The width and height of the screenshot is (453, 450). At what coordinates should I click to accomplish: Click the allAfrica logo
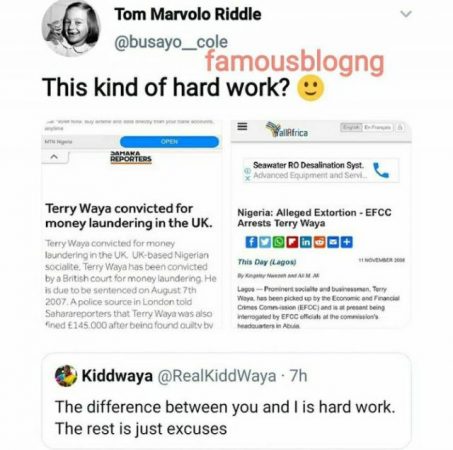coord(287,130)
